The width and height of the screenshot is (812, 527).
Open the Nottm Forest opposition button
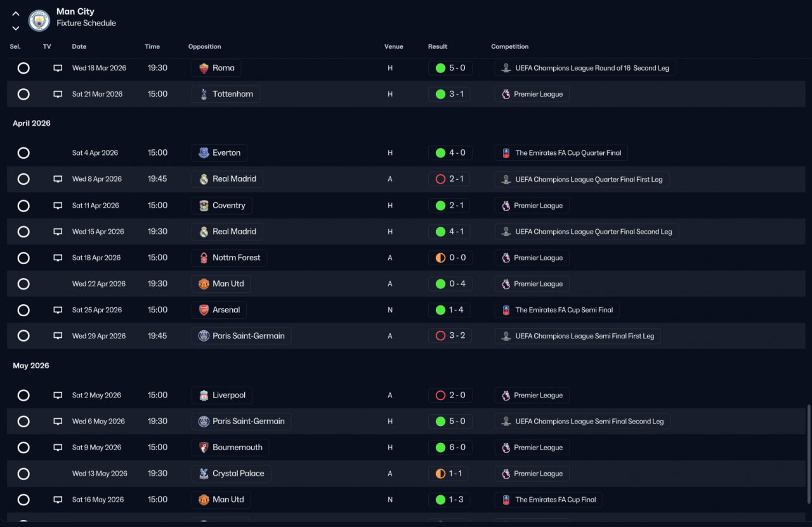(x=230, y=258)
